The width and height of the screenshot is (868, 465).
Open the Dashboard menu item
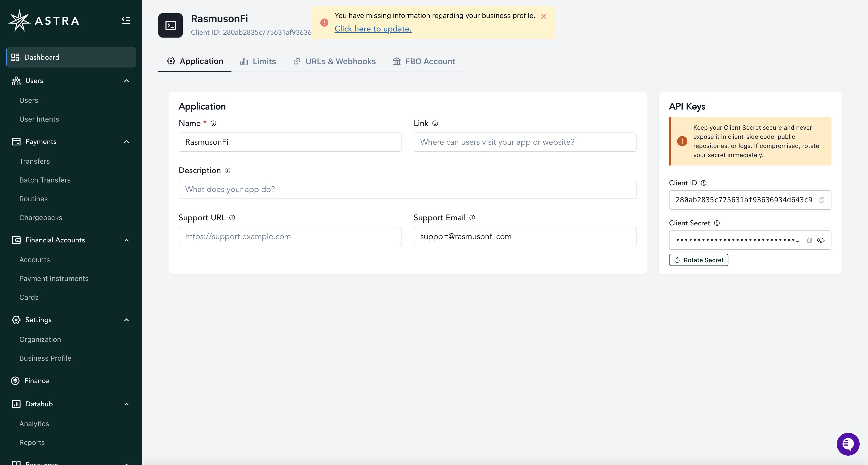71,57
